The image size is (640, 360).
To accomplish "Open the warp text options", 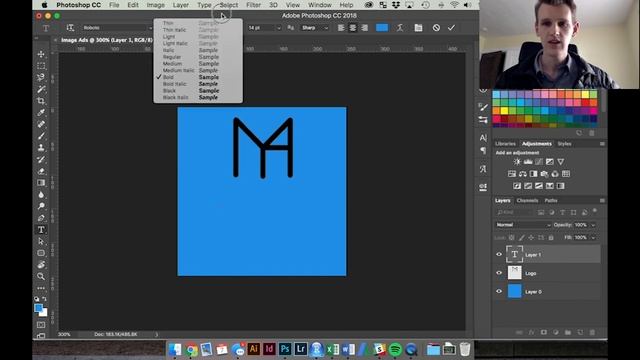I will (400, 28).
